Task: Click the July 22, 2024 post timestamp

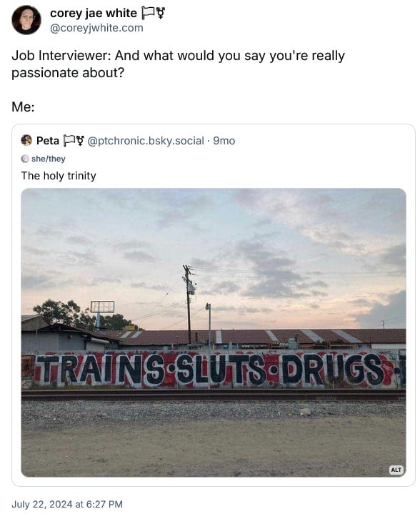Action: (67, 504)
